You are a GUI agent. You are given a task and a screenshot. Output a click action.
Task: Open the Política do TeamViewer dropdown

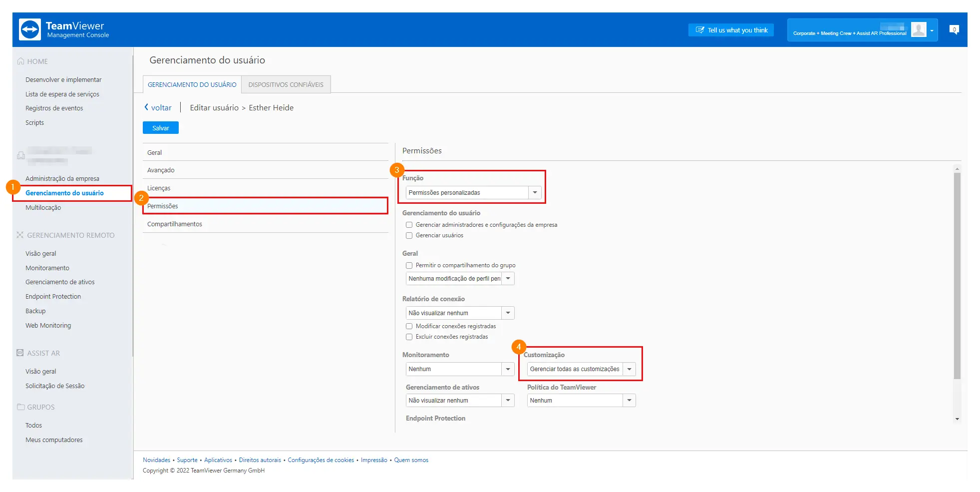(581, 400)
